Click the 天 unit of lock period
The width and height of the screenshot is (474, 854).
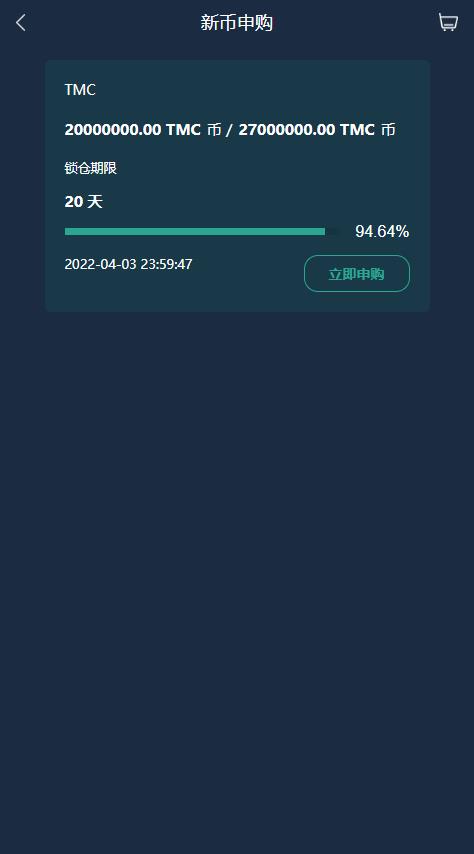click(x=95, y=202)
